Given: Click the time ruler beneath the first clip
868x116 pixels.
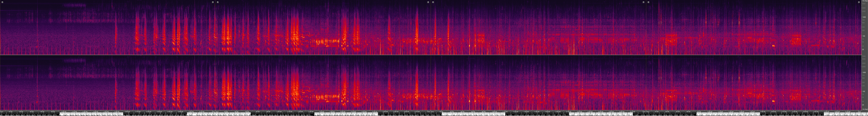Looking at the screenshot, I should [x=108, y=112].
